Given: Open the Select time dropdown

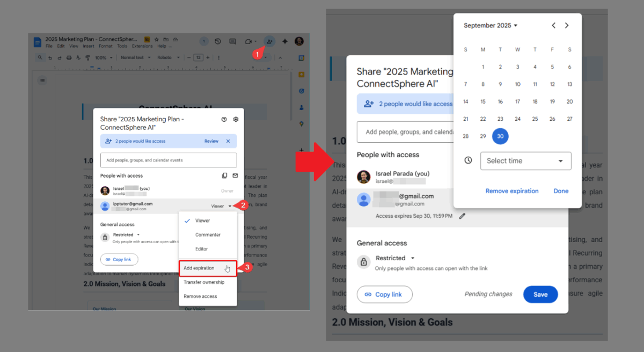Looking at the screenshot, I should click(525, 160).
